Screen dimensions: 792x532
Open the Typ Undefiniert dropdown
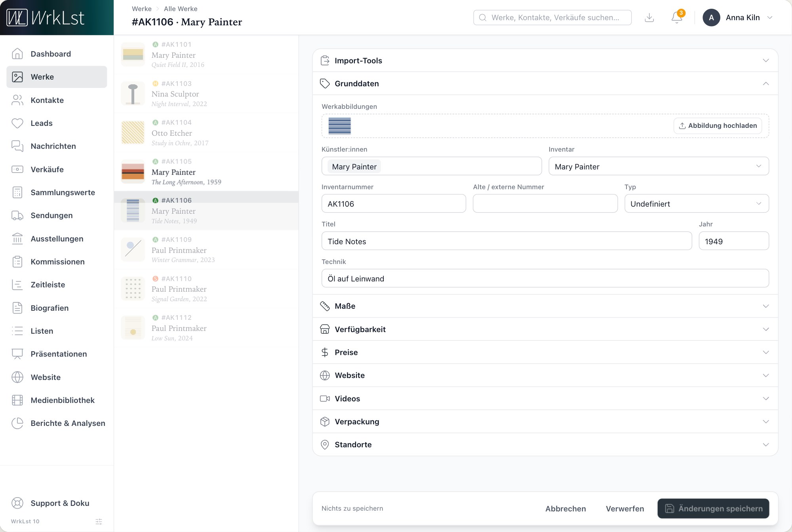coord(697,203)
